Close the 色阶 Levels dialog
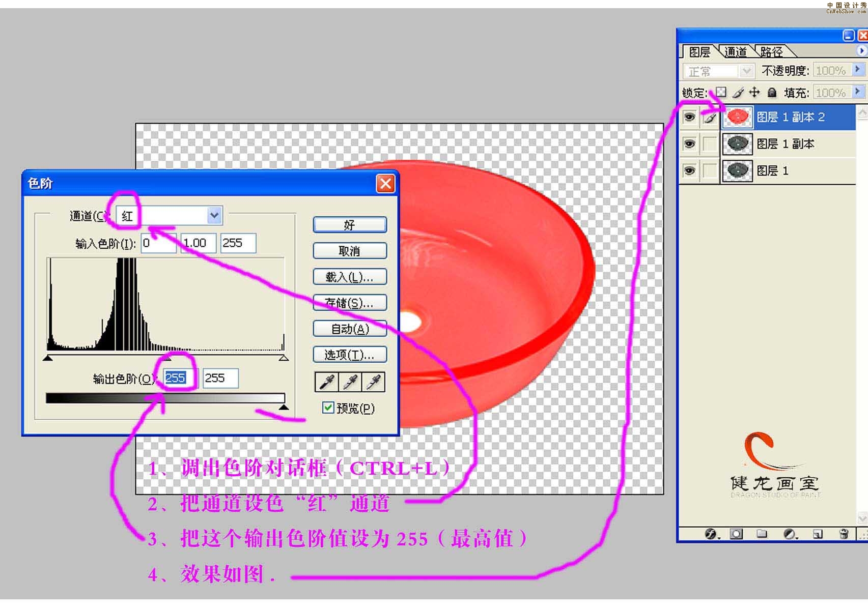 click(x=385, y=184)
